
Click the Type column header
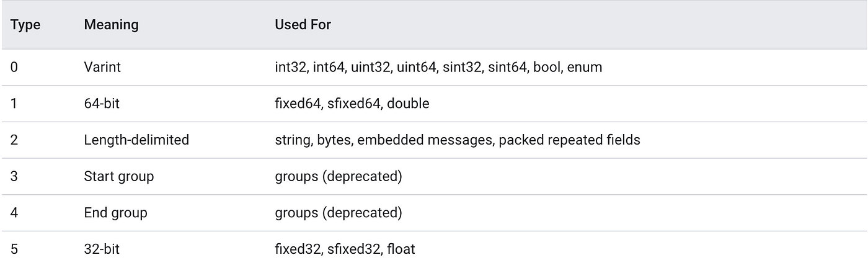pos(25,25)
